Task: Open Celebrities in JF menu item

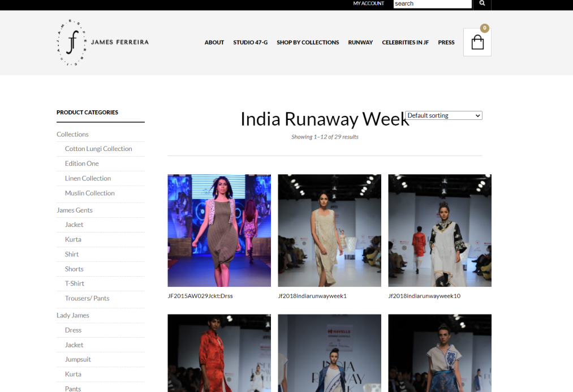Action: (405, 42)
